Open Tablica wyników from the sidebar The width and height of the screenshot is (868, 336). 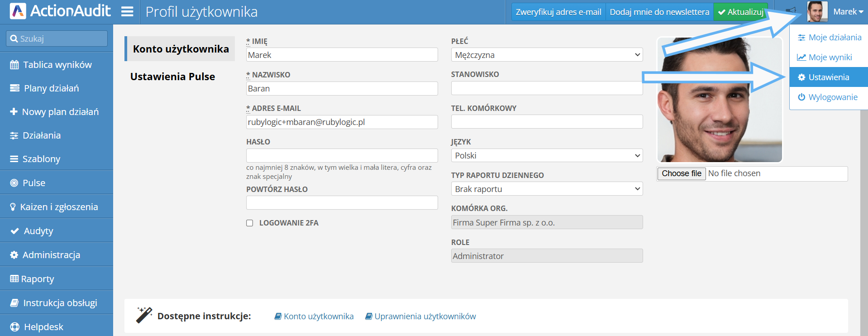tap(57, 65)
